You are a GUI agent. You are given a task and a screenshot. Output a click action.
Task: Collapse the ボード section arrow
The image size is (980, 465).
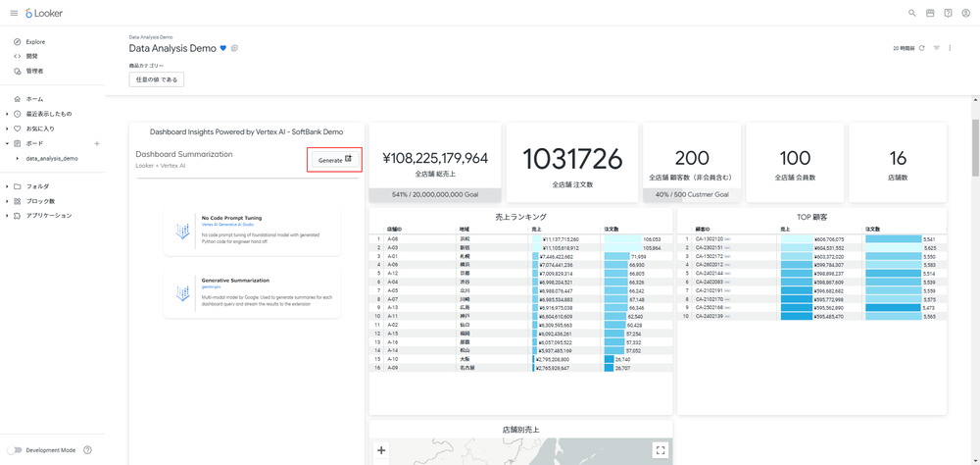coord(7,143)
